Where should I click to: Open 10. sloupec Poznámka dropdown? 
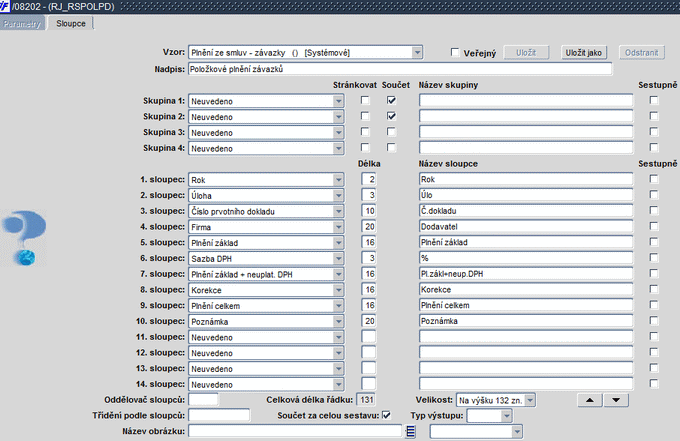(x=338, y=321)
